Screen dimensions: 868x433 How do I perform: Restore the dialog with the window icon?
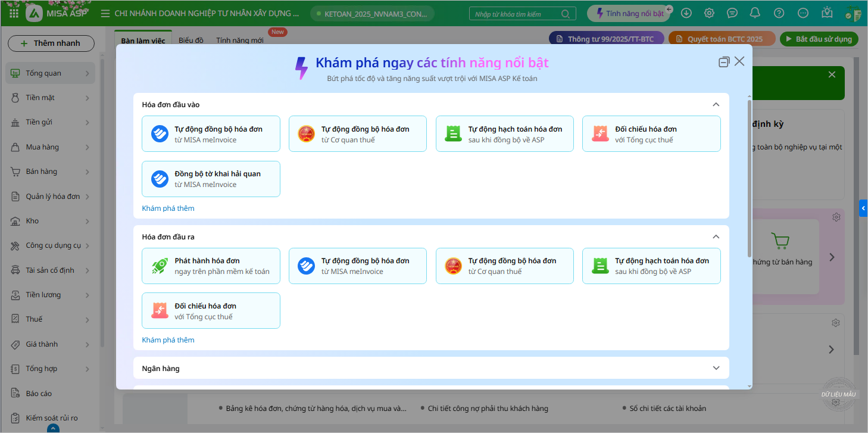coord(724,62)
